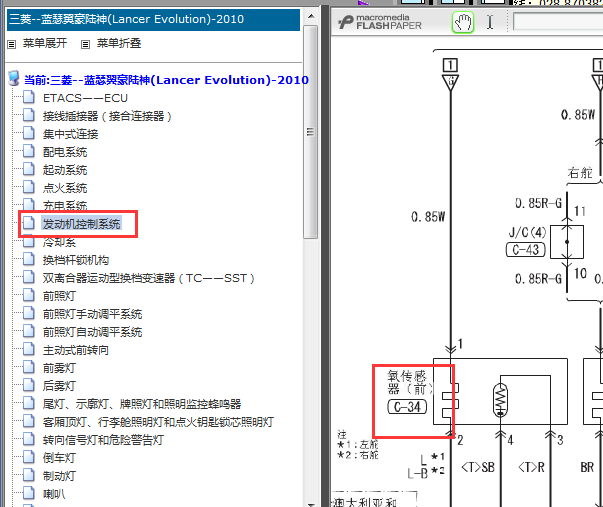Click the left panel scrollbar down arrow

tap(311, 504)
